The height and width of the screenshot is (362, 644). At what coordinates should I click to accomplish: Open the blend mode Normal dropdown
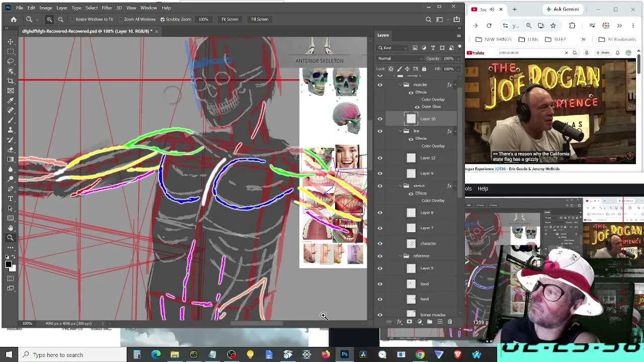(x=400, y=58)
